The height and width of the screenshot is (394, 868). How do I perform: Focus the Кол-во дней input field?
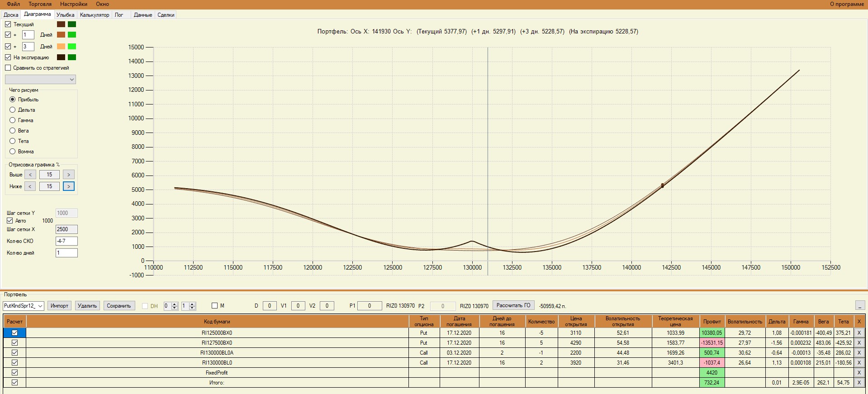pyautogui.click(x=66, y=253)
